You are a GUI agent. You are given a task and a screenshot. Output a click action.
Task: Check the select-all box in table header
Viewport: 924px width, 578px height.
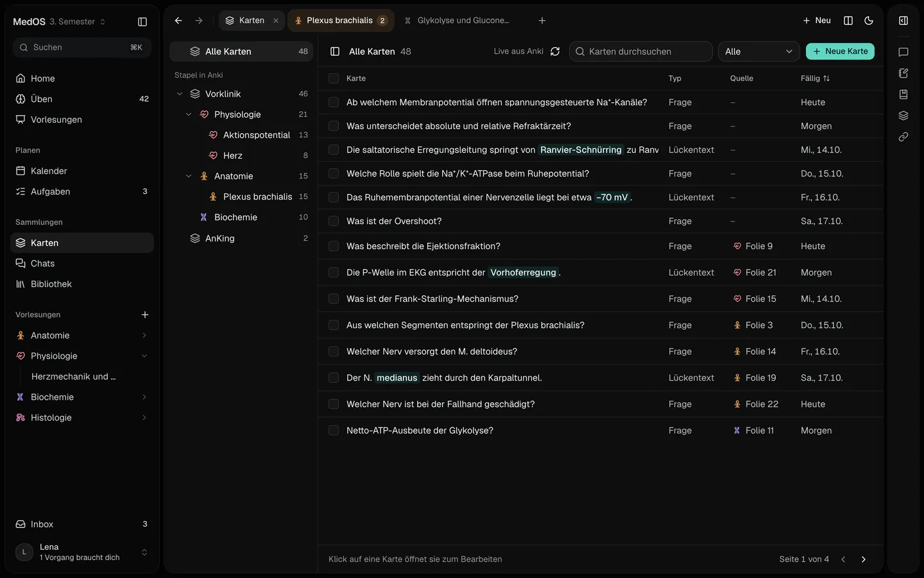click(334, 78)
